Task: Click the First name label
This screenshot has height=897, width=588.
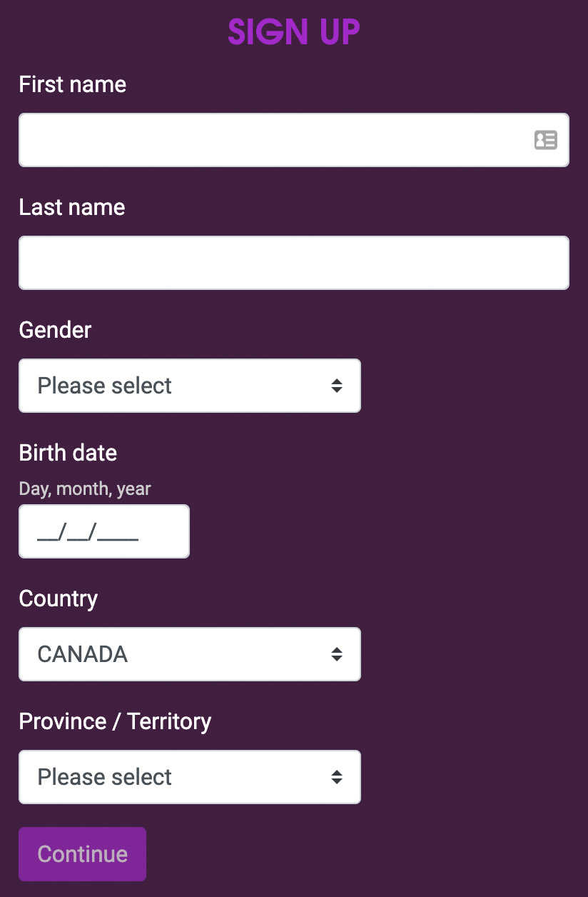Action: pos(73,84)
